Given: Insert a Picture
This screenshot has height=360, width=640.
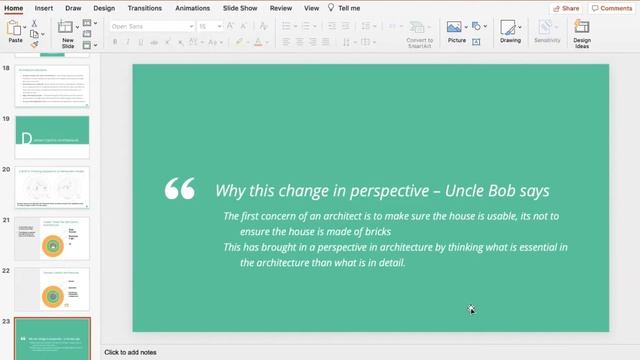Looking at the screenshot, I should point(454,27).
